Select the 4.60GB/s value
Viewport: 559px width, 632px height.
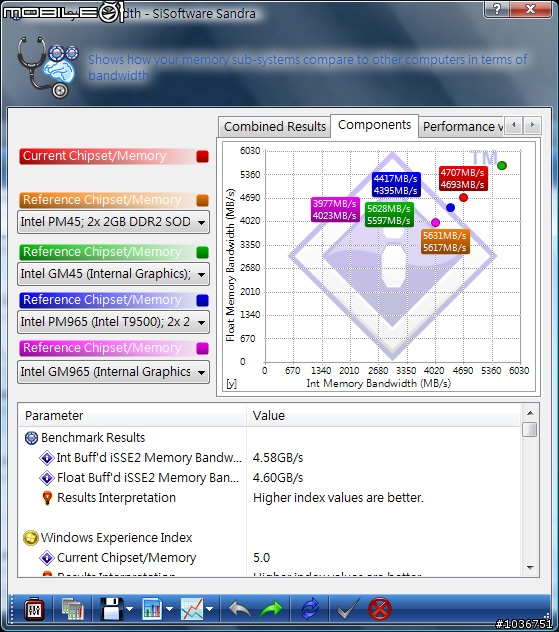(278, 478)
